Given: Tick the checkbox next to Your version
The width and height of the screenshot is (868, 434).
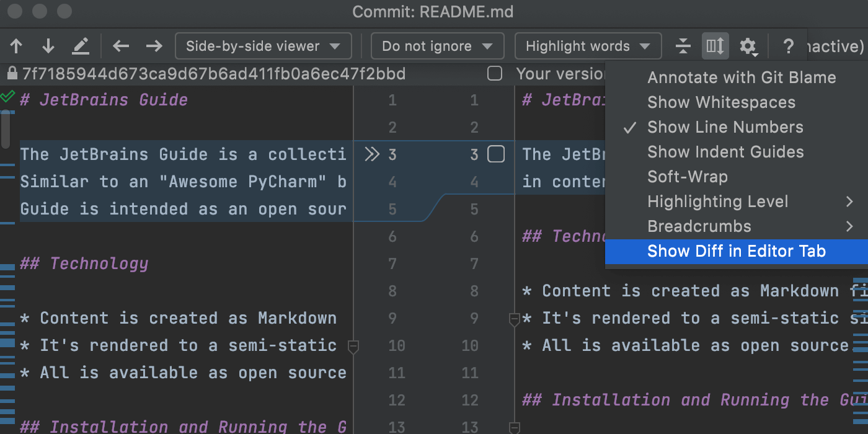Looking at the screenshot, I should coord(495,74).
